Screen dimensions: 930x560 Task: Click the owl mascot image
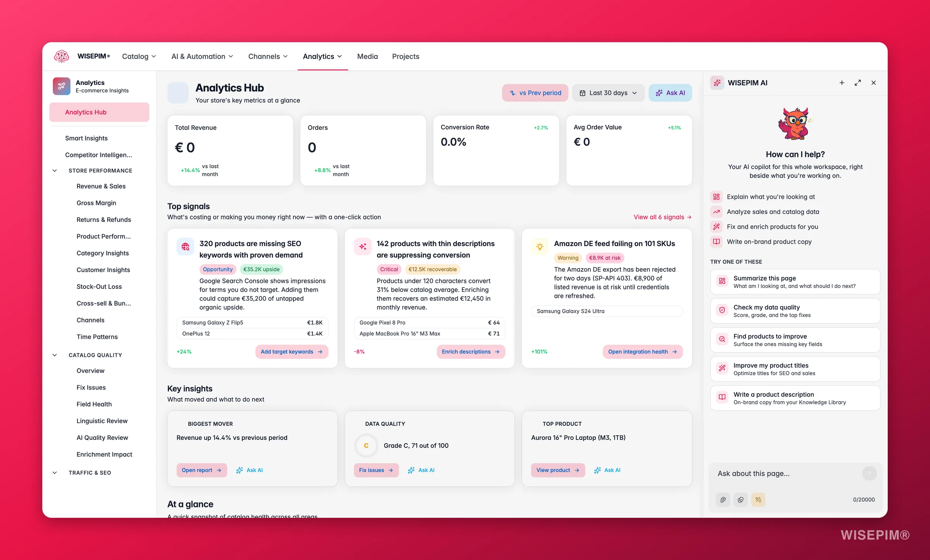tap(795, 124)
